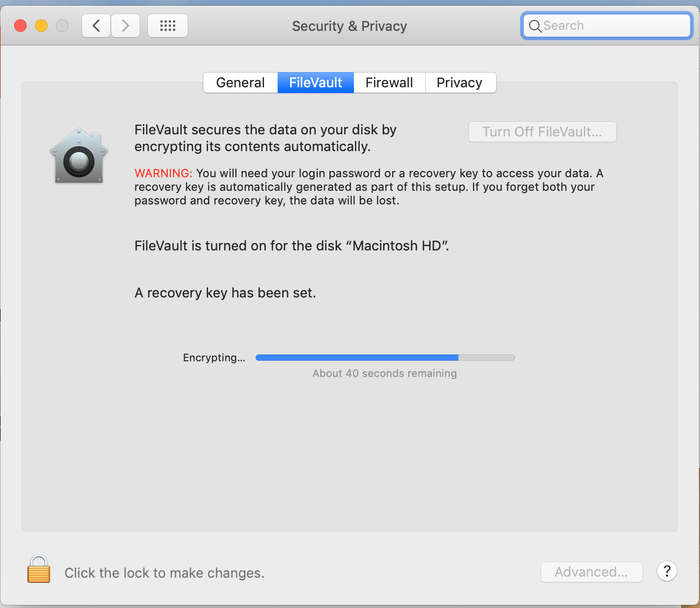Go to the Privacy tab
The image size is (700, 608).
coord(460,83)
